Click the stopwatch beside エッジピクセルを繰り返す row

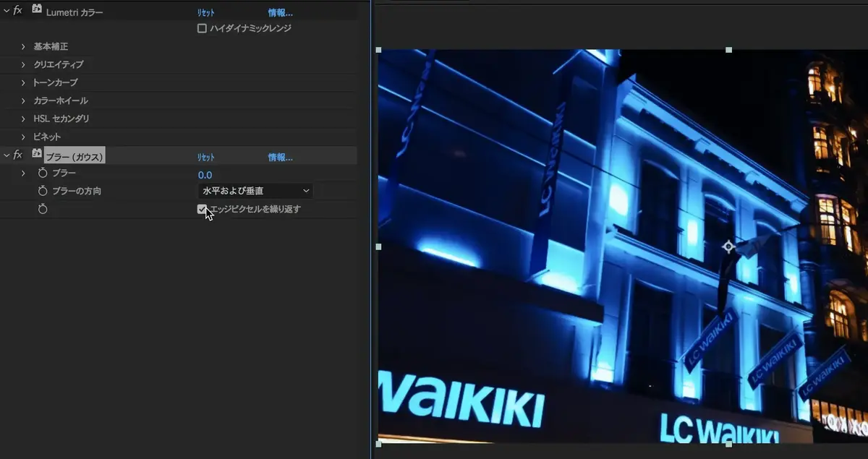coord(43,209)
